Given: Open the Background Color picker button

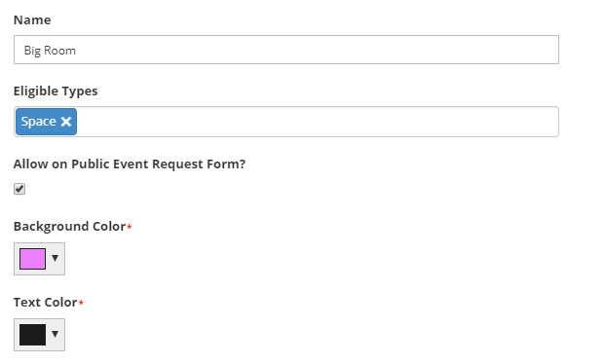Looking at the screenshot, I should [39, 259].
